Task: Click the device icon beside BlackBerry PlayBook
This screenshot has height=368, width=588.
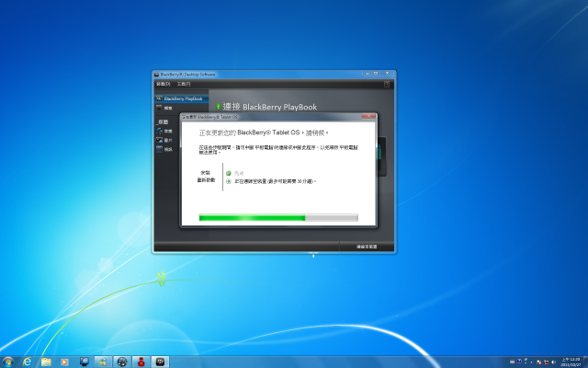Action: [159, 98]
